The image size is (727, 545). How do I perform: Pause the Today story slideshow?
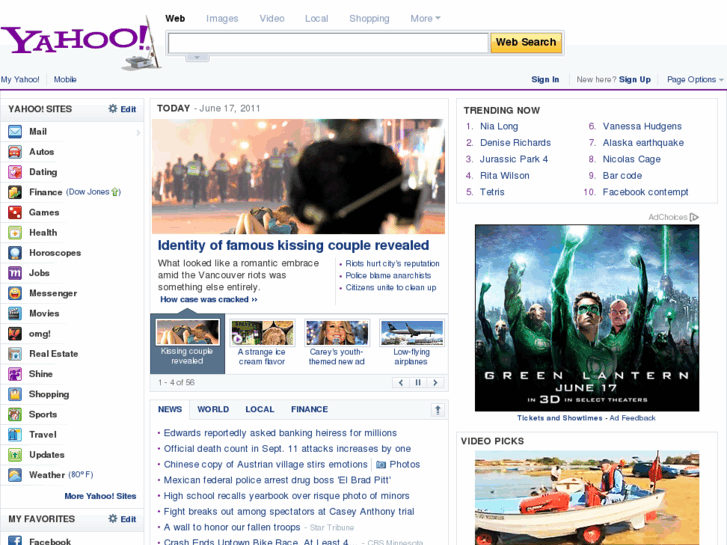[418, 383]
